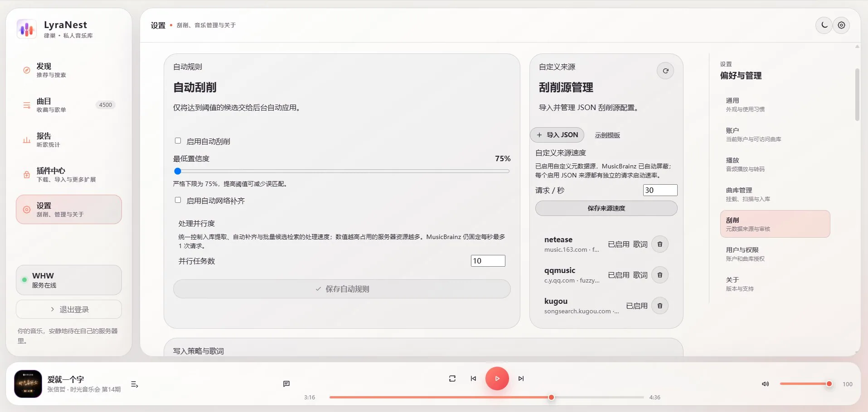Delete the qqmusic source
868x412 pixels.
click(660, 275)
